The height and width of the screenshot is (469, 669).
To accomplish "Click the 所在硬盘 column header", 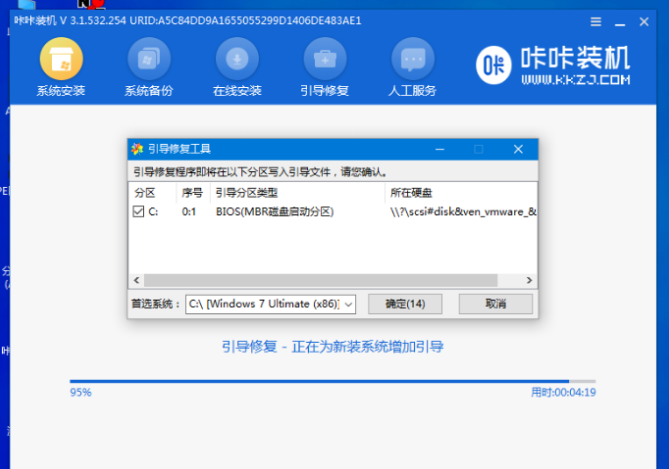I will click(x=411, y=192).
